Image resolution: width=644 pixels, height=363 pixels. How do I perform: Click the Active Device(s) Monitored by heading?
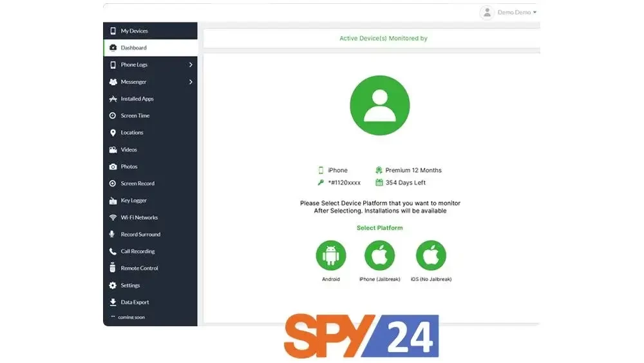[x=383, y=38]
